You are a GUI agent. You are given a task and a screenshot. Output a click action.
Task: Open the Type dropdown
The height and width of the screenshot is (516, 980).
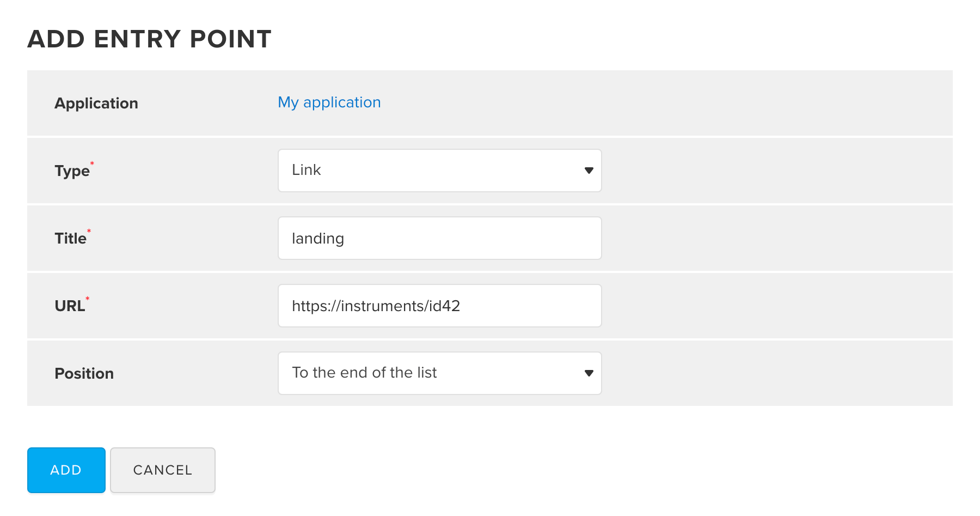click(439, 171)
